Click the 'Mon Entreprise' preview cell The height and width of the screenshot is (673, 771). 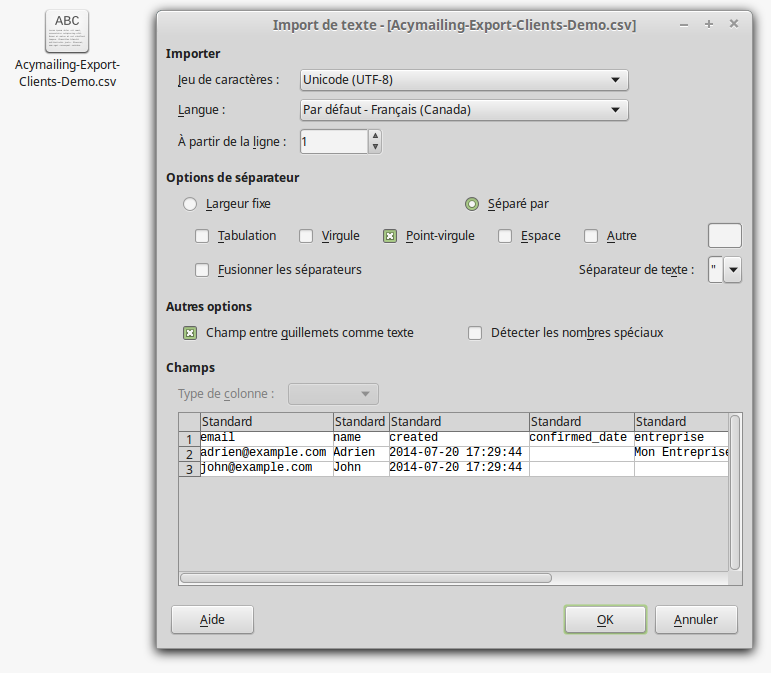point(681,452)
